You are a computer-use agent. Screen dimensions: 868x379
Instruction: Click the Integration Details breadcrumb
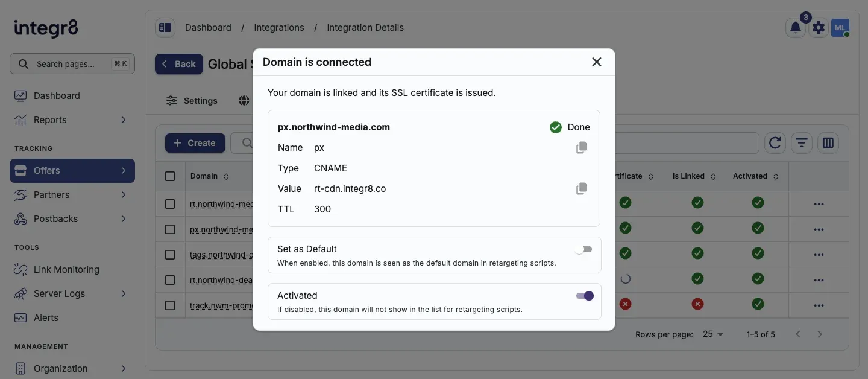[365, 28]
